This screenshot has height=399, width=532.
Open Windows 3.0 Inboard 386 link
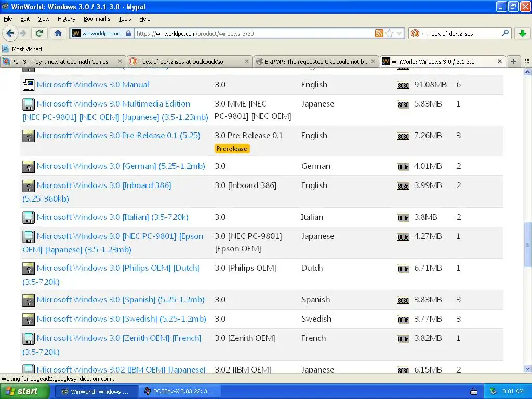click(97, 192)
